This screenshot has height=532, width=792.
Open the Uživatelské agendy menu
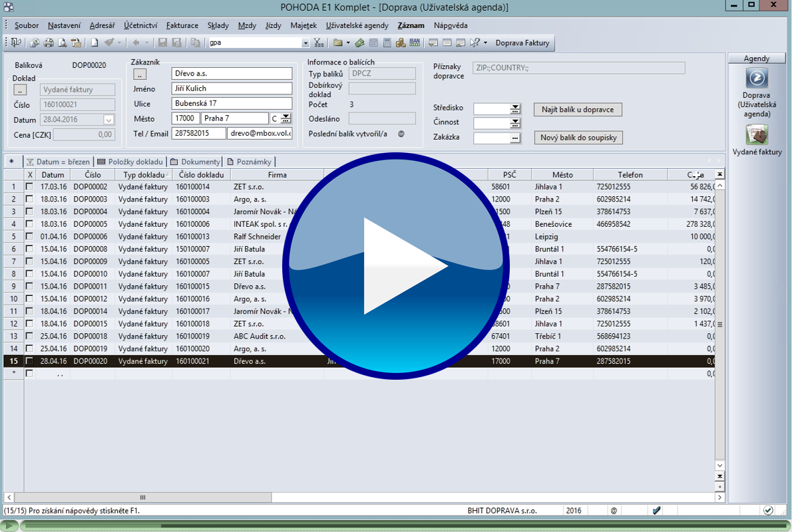(x=357, y=25)
